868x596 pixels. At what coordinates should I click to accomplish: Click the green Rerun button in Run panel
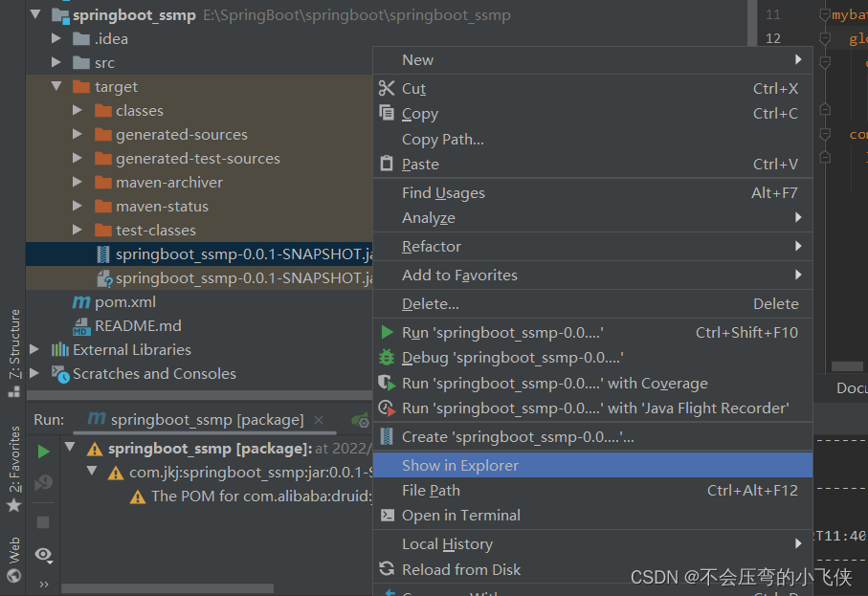click(43, 451)
